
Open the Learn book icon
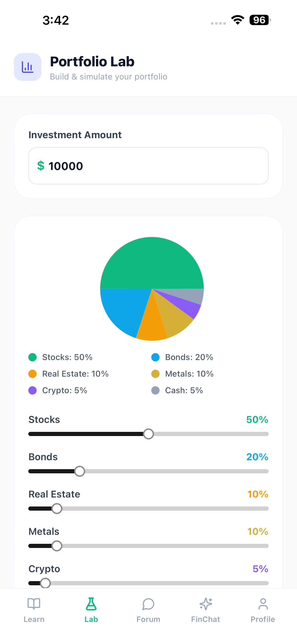point(34,604)
